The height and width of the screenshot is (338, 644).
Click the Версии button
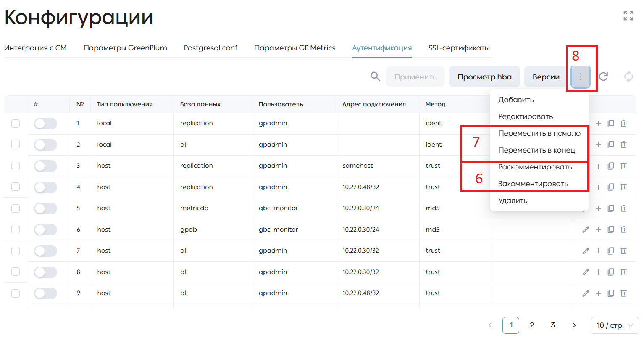[546, 77]
